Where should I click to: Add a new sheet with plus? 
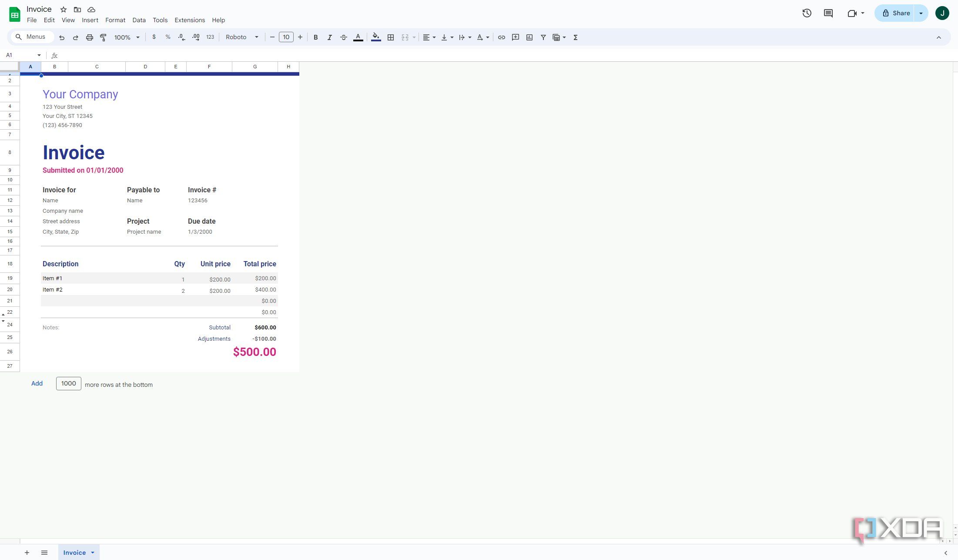[x=27, y=553]
